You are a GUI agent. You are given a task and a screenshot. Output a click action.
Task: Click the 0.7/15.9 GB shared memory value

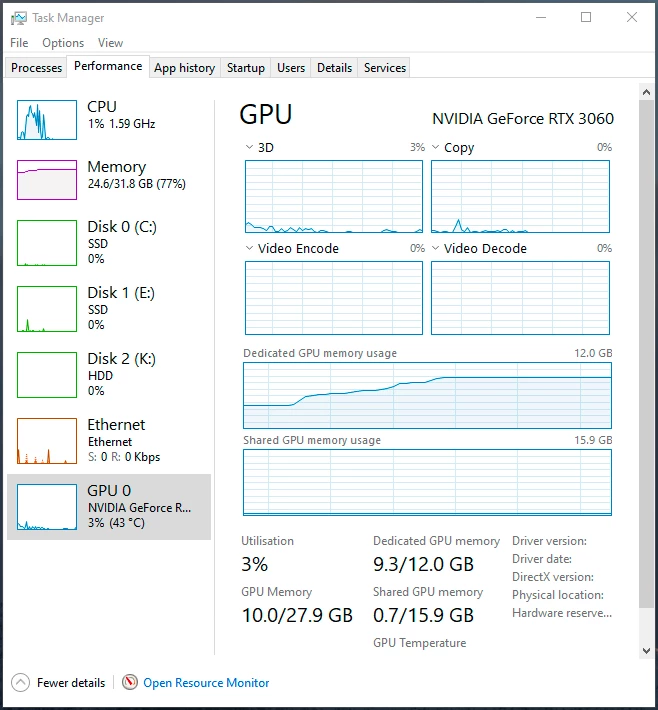tap(423, 615)
